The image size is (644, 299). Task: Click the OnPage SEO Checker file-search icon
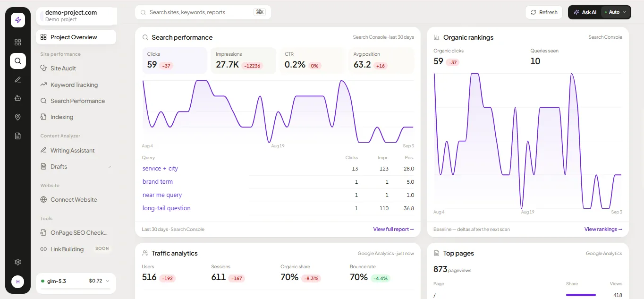point(43,233)
